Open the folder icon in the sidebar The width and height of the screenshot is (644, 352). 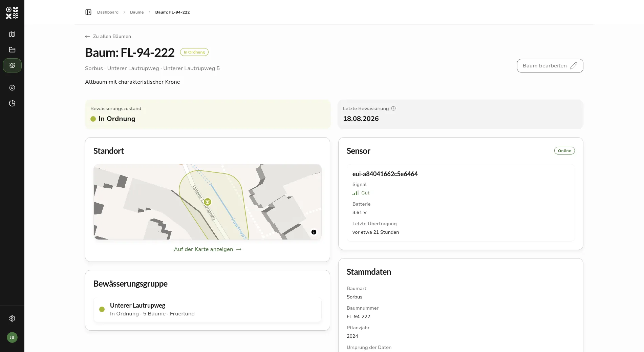12,50
